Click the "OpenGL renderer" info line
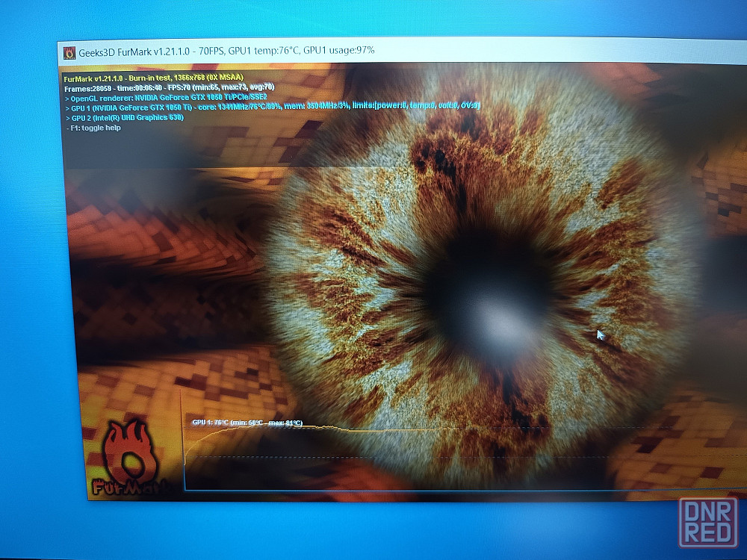This screenshot has height=560, width=747. tap(166, 98)
